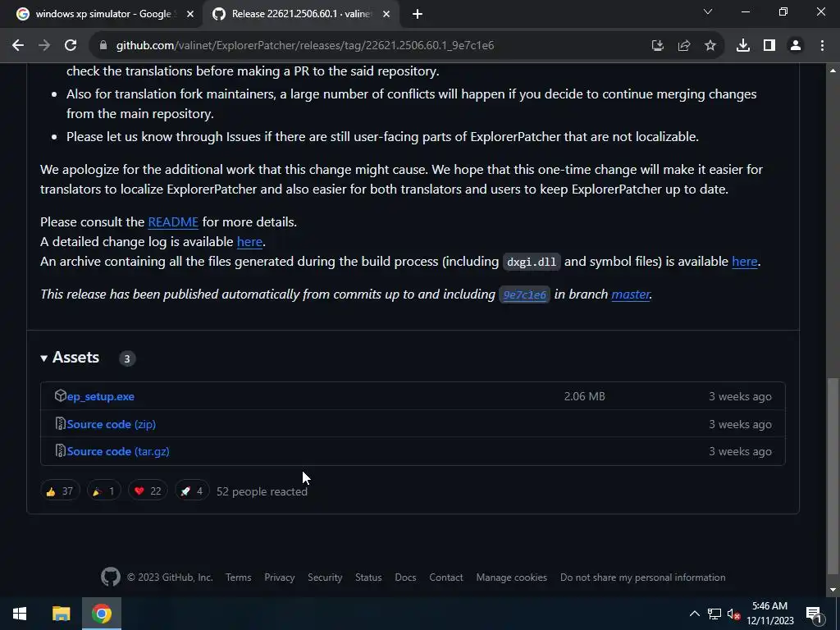The height and width of the screenshot is (630, 840).
Task: Click archive icon beside Source code (tar.gz)
Action: 60,451
